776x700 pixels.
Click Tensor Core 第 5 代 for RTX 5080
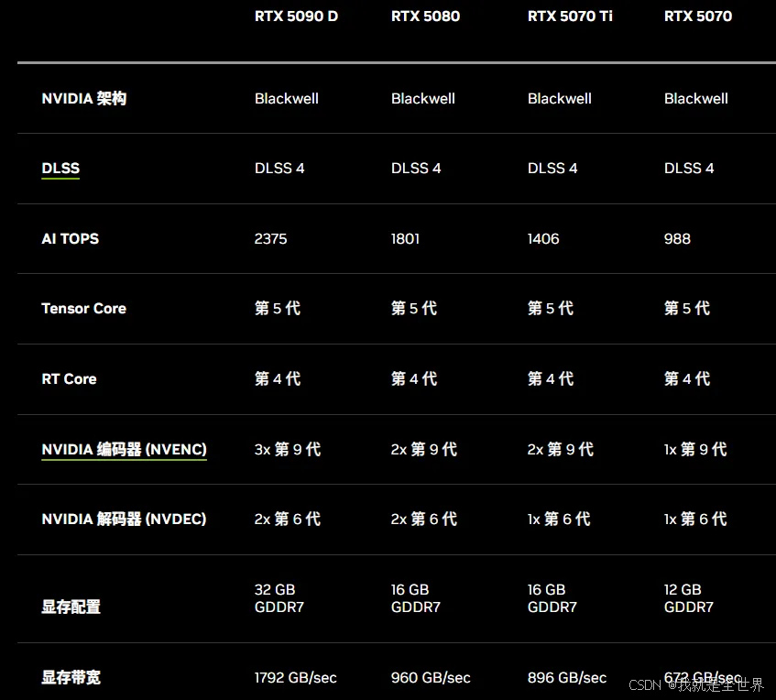click(414, 309)
